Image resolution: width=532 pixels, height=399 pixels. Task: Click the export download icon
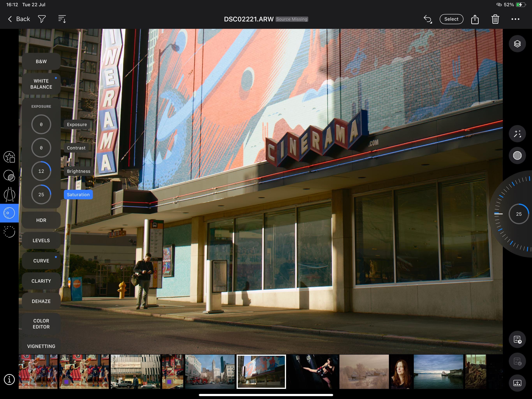coord(517,383)
